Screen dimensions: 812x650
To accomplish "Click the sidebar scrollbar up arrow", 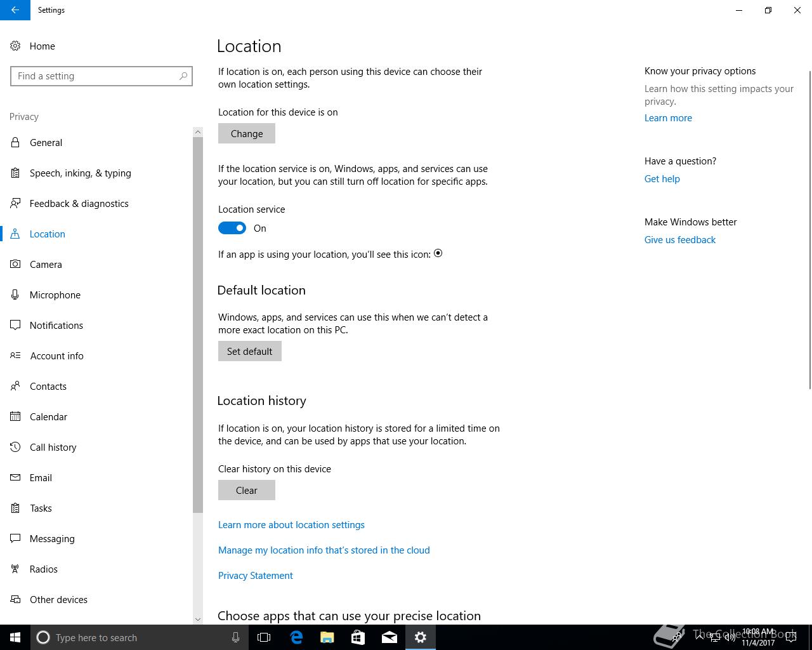I will coord(198,132).
